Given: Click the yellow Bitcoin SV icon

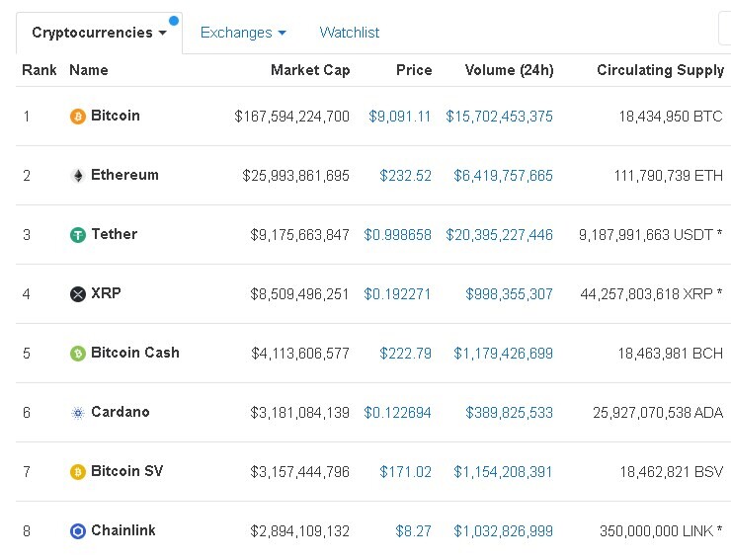Looking at the screenshot, I should (x=78, y=472).
